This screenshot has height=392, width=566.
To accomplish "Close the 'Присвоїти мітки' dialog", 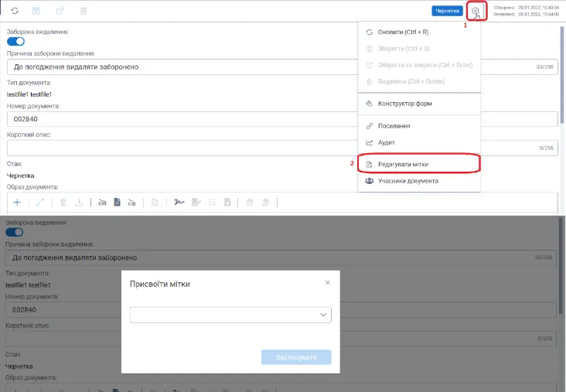I will (327, 283).
